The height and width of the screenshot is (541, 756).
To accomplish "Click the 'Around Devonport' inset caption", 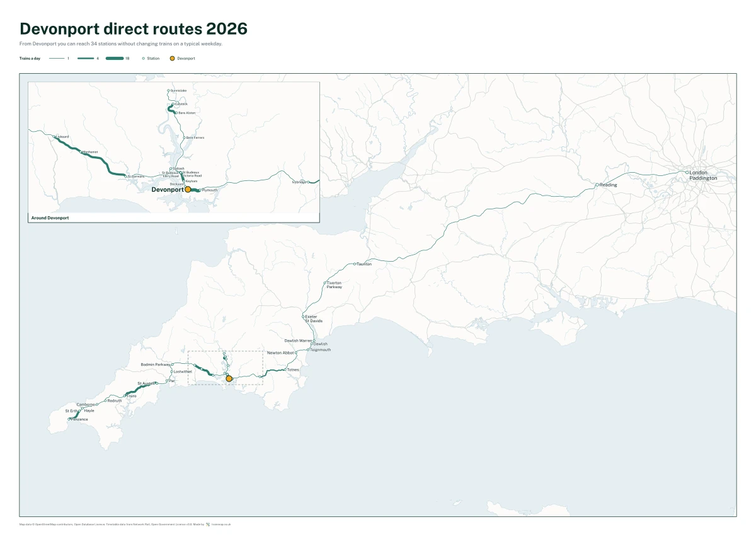I will tap(50, 218).
